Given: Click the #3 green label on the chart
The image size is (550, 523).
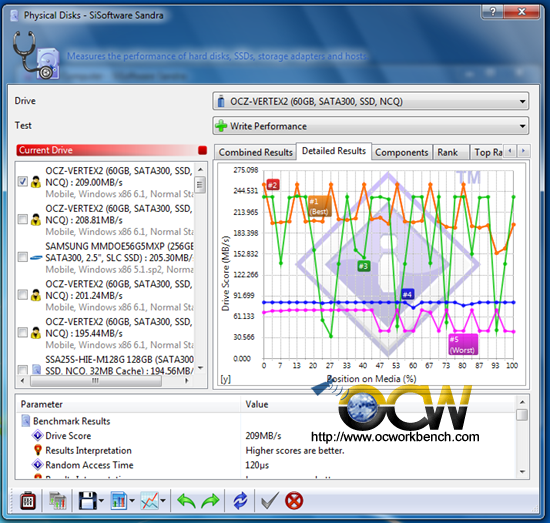Looking at the screenshot, I should coord(364,266).
